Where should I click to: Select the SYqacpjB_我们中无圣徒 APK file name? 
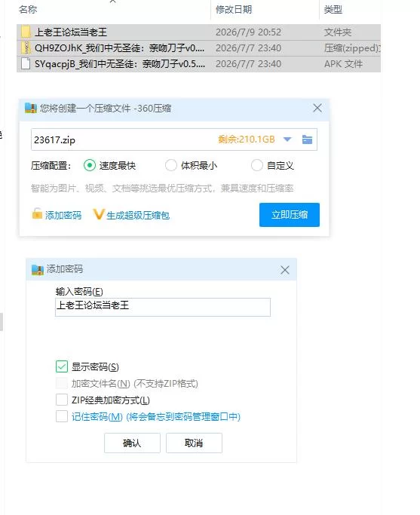120,64
